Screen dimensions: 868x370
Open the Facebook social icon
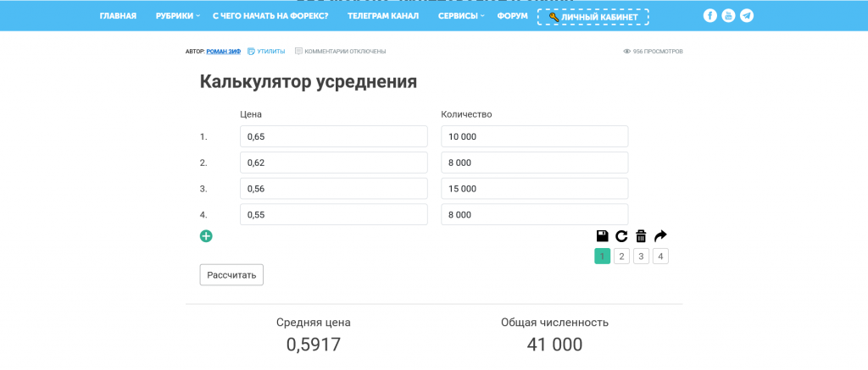click(x=709, y=16)
